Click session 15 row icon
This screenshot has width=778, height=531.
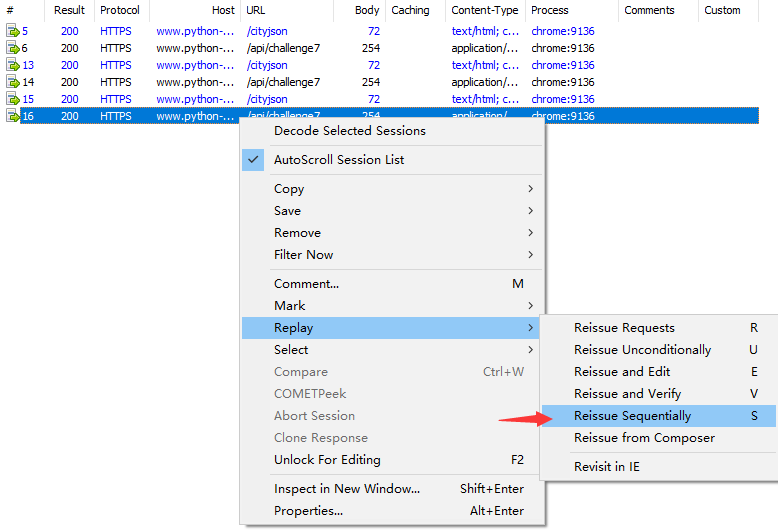(x=13, y=99)
